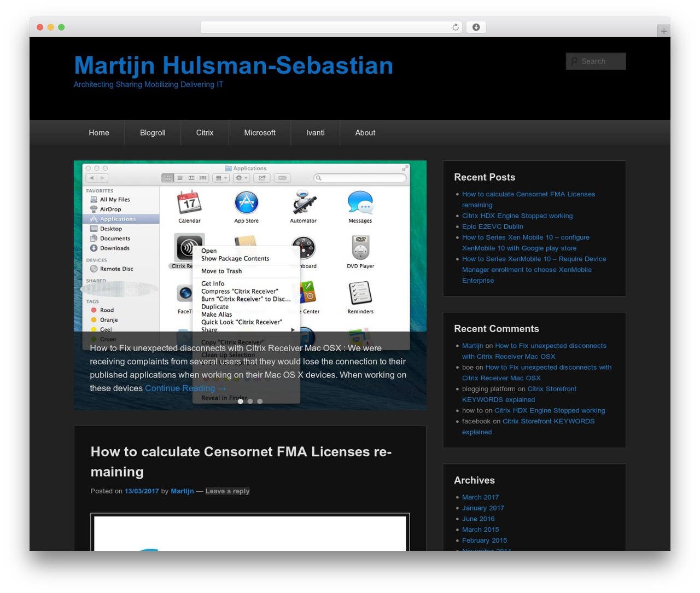Click the search magnifier icon
The height and width of the screenshot is (593, 700).
click(574, 61)
